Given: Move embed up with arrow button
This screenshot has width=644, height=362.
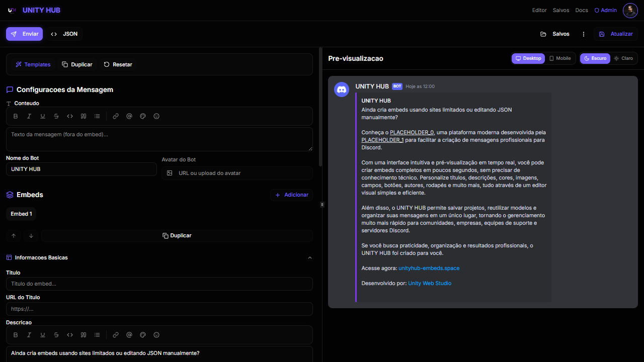Looking at the screenshot, I should pos(14,236).
